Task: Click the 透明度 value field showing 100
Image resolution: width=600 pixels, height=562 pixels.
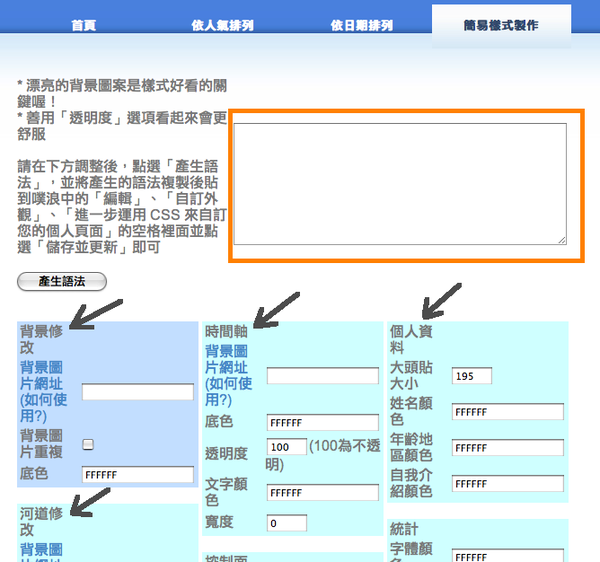Action: [x=287, y=446]
